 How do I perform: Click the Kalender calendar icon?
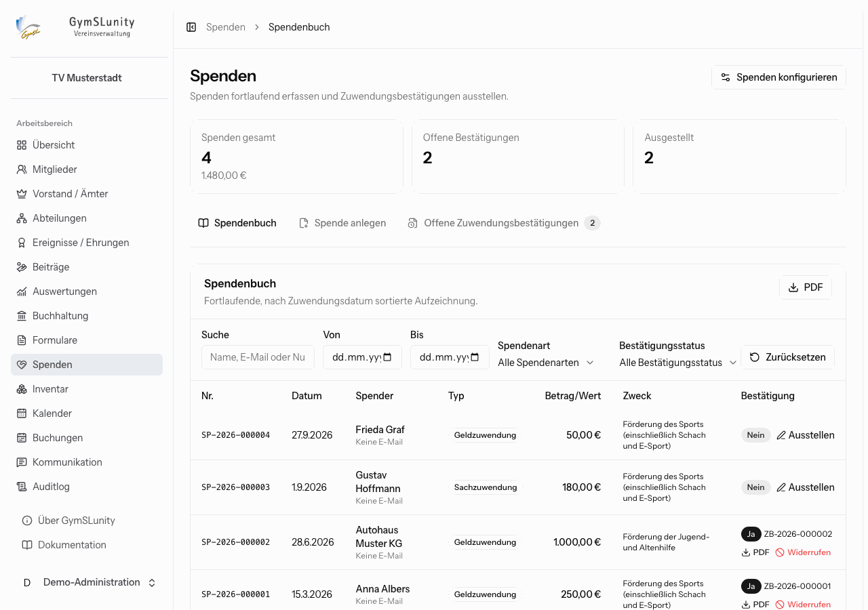pyautogui.click(x=22, y=413)
